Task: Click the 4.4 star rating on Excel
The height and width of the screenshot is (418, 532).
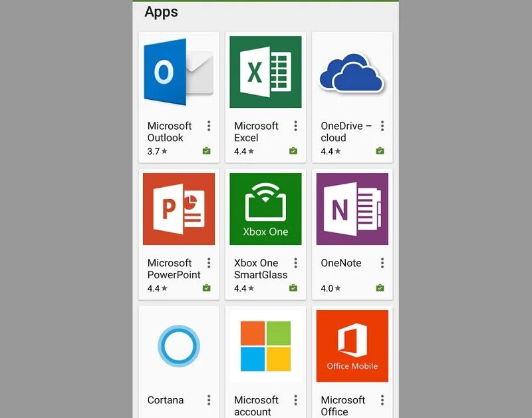Action: click(x=244, y=151)
